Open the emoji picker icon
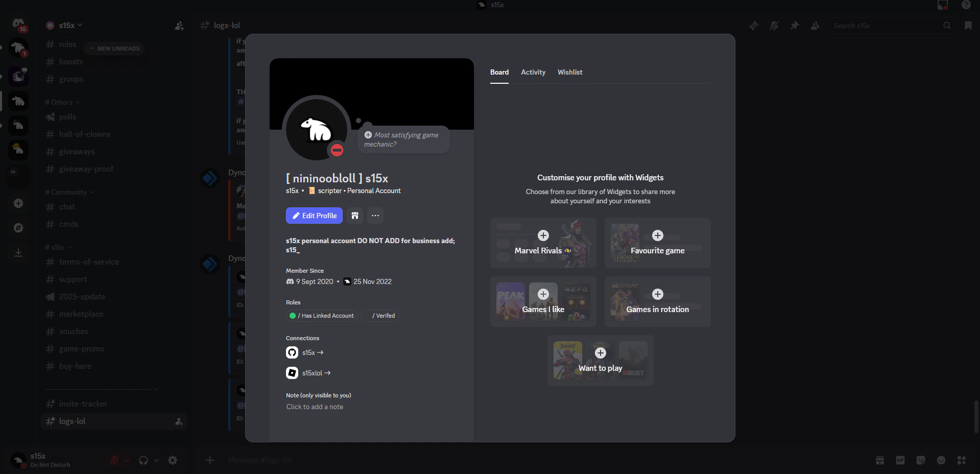 (941, 460)
